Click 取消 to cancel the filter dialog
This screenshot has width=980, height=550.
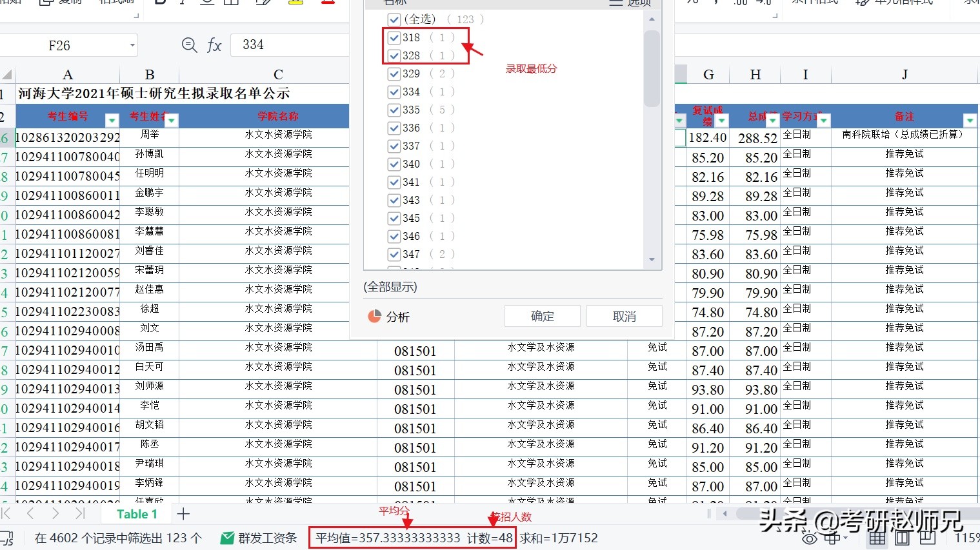pos(623,315)
